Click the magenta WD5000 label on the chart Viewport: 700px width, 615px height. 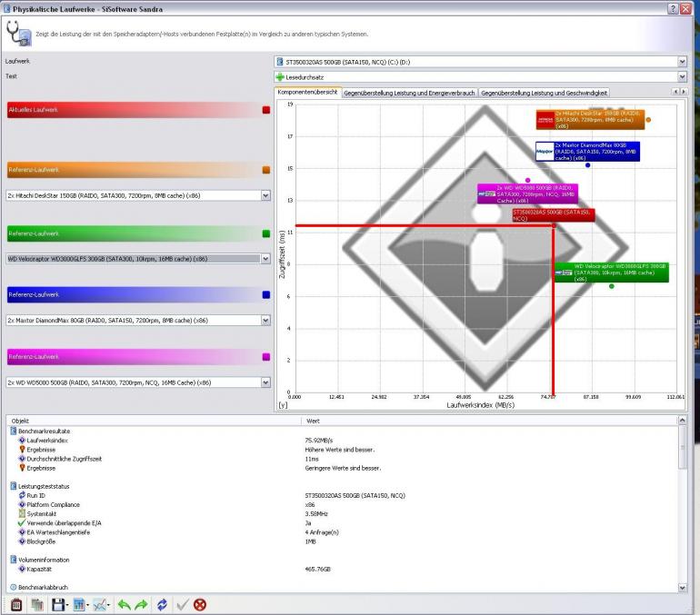click(x=527, y=194)
